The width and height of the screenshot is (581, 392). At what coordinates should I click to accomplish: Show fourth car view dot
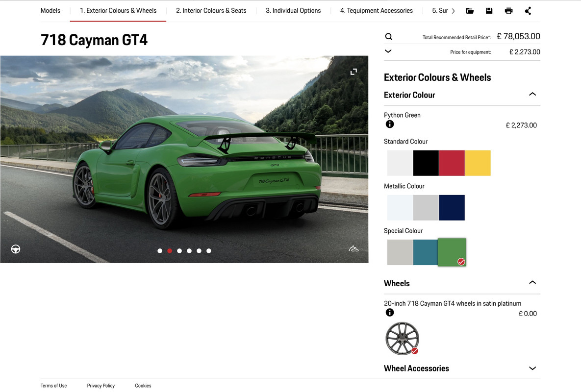[189, 251]
